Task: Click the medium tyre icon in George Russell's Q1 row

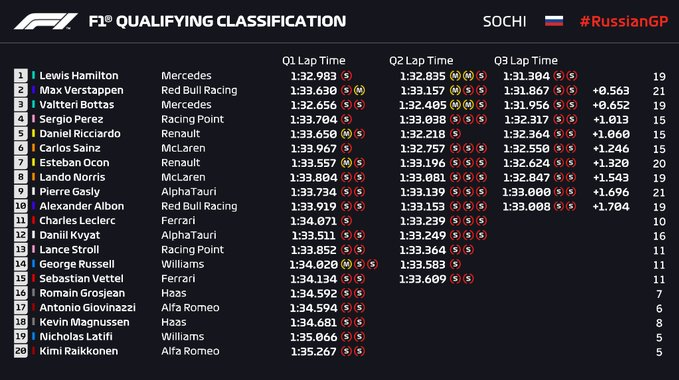Action: pos(346,264)
